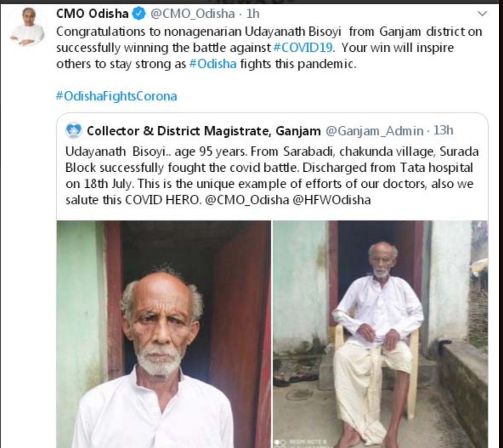
Task: Open the CMO Odisha display name
Action: point(92,14)
